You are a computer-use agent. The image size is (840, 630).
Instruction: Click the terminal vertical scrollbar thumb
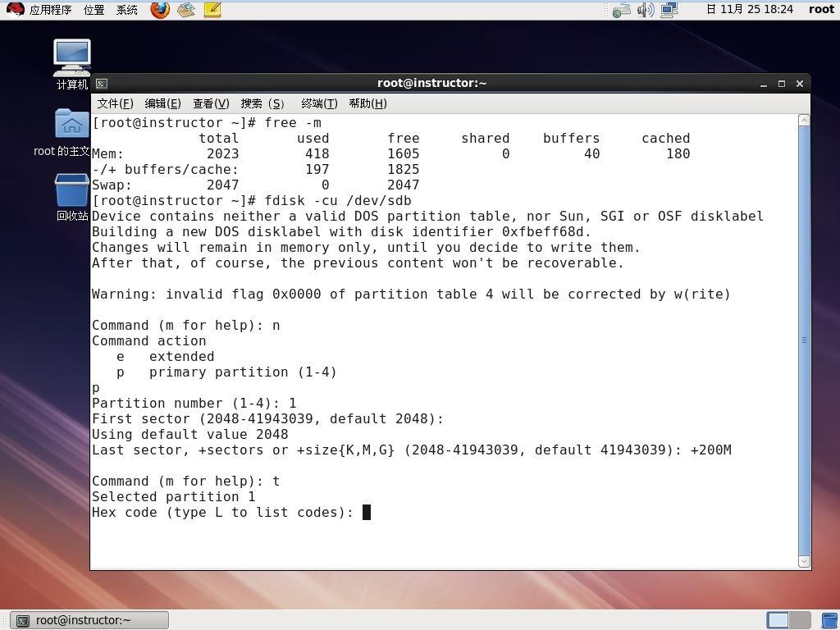pyautogui.click(x=804, y=340)
